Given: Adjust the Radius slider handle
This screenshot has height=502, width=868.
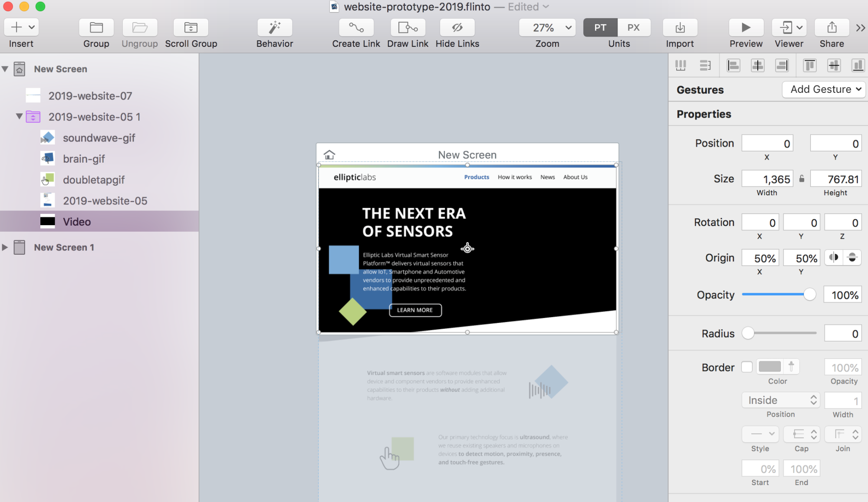Looking at the screenshot, I should (748, 333).
